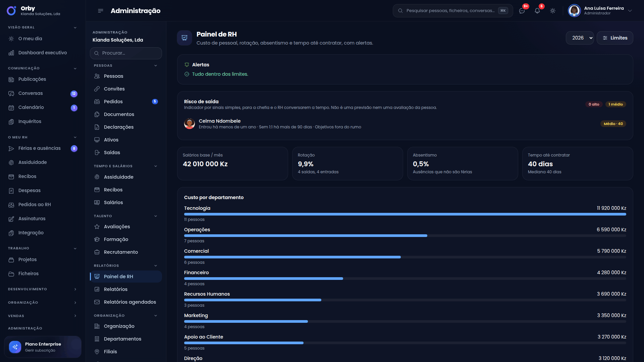This screenshot has width=644, height=362.
Task: Open Pessoas in admin menu
Action: coord(126,76)
